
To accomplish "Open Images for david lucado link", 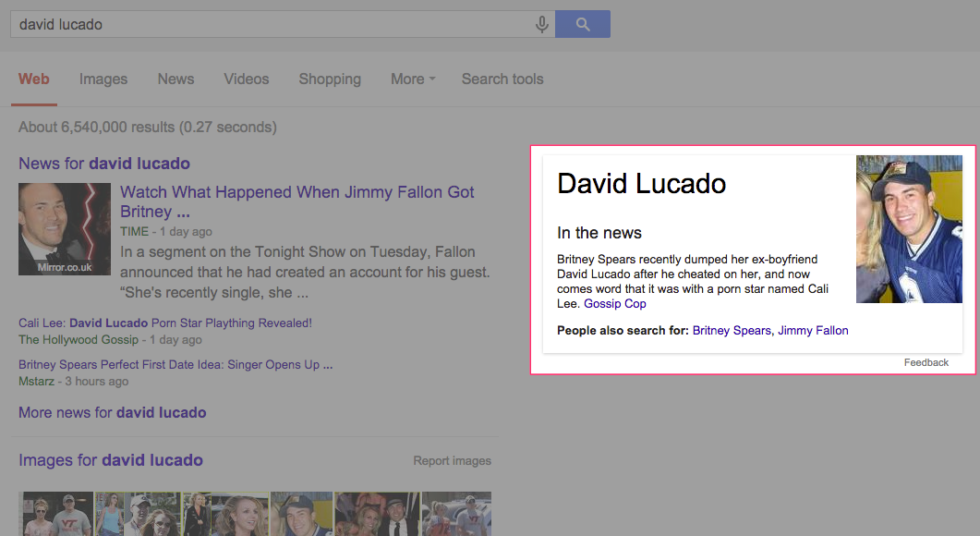I will click(x=111, y=460).
